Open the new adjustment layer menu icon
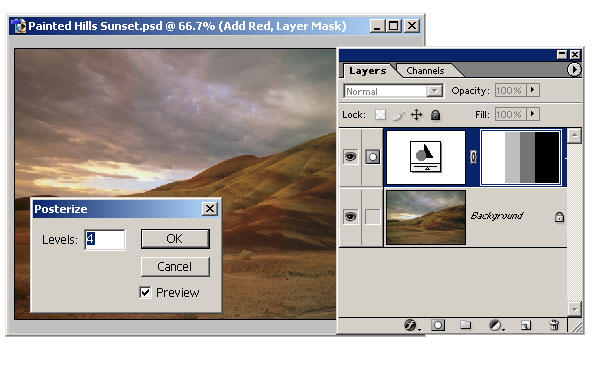The width and height of the screenshot is (595, 365). [x=496, y=325]
